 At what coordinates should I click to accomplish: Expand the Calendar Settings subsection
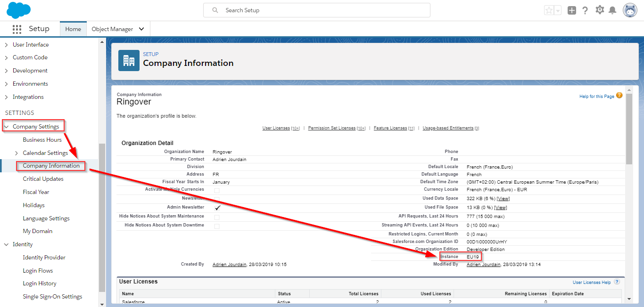point(17,153)
